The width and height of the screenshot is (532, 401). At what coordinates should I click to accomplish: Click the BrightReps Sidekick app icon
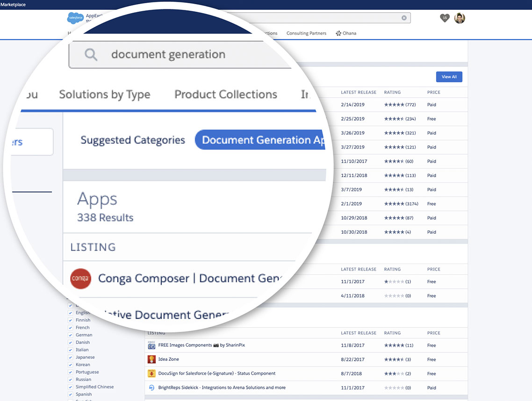click(x=151, y=387)
